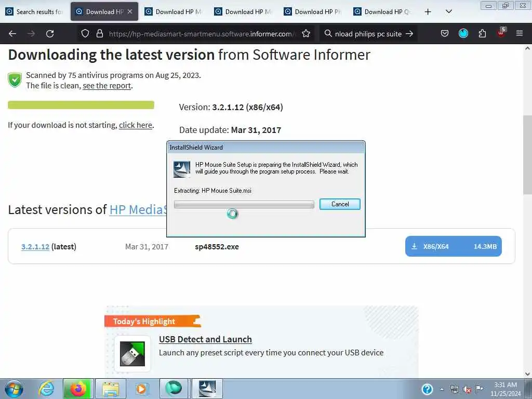
Task: Expand the list all tabs dropdown
Action: (448, 12)
